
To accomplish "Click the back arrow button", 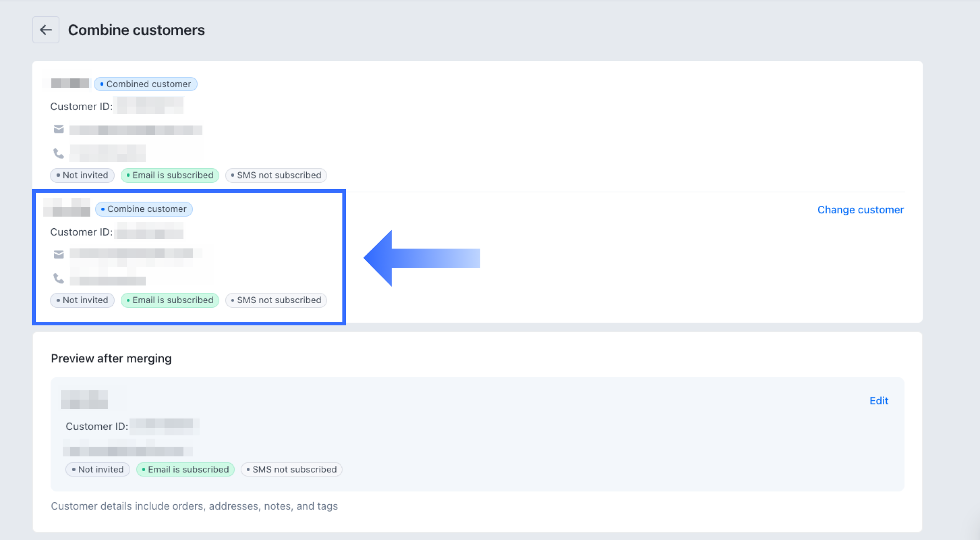I will pos(46,30).
